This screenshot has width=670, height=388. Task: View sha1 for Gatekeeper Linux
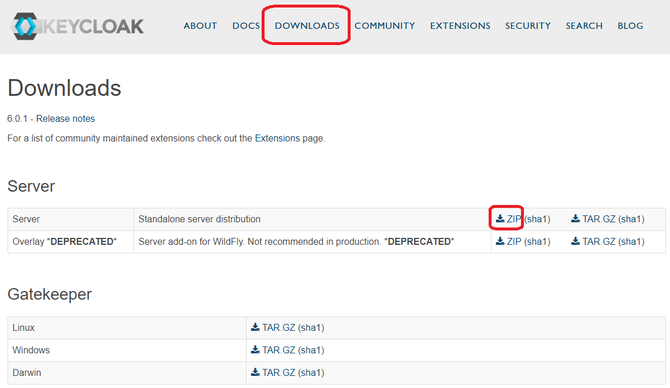point(311,327)
